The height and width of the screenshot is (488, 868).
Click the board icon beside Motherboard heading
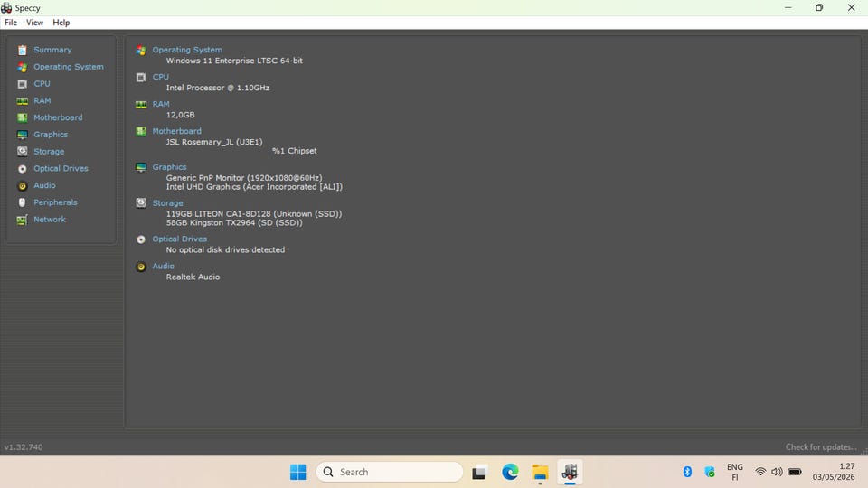pos(141,132)
